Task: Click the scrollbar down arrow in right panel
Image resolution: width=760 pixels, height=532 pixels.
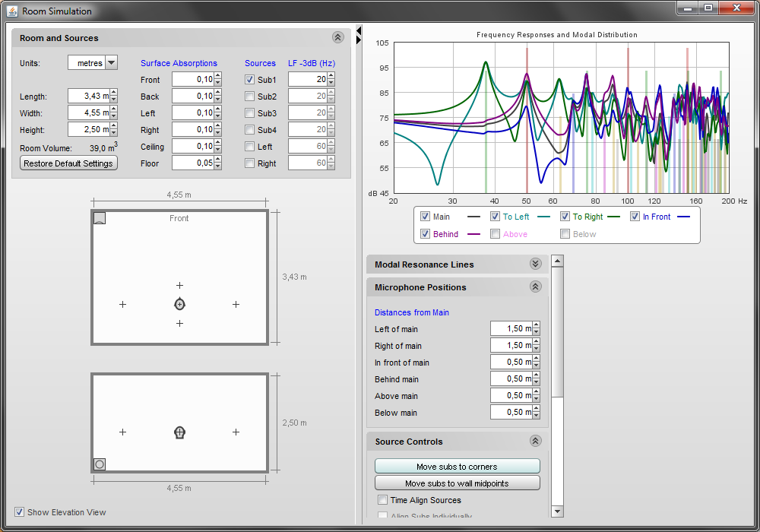Action: coord(557,511)
